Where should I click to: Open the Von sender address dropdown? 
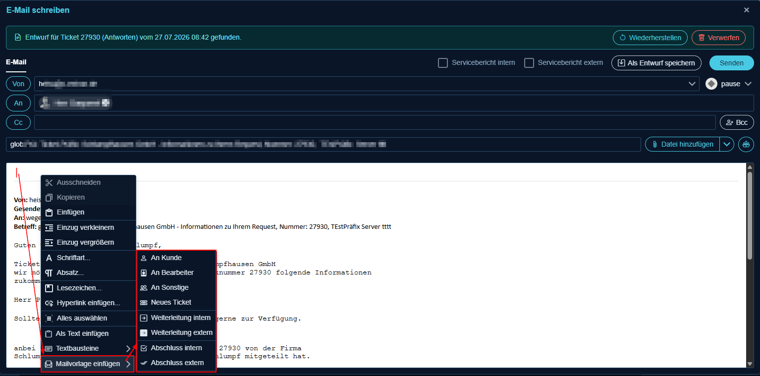[692, 84]
